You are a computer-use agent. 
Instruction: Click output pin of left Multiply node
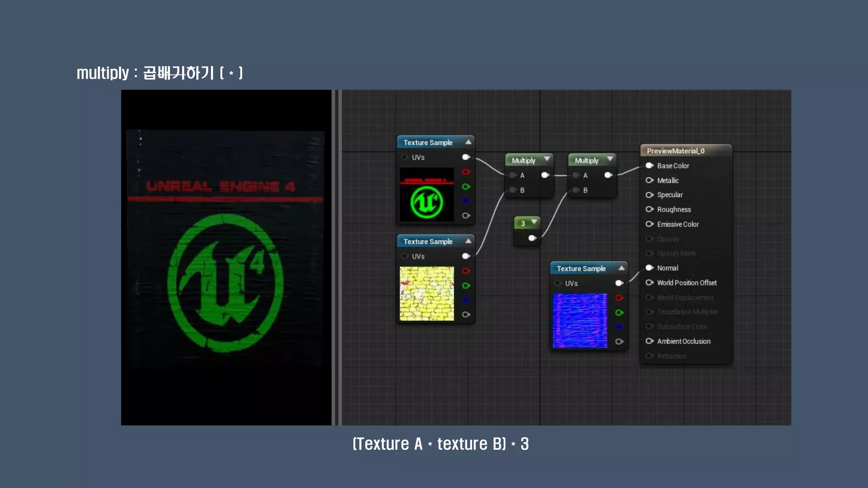[545, 175]
